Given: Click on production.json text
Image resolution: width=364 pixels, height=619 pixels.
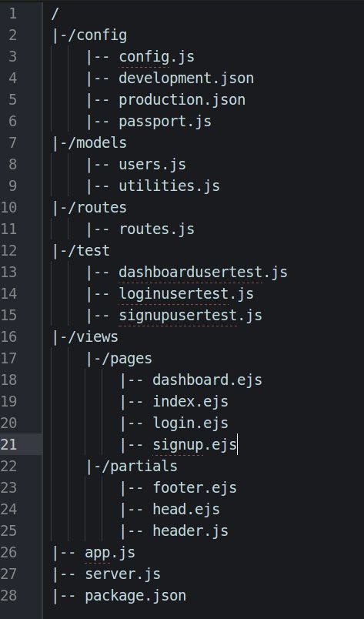Looking at the screenshot, I should coord(182,100).
